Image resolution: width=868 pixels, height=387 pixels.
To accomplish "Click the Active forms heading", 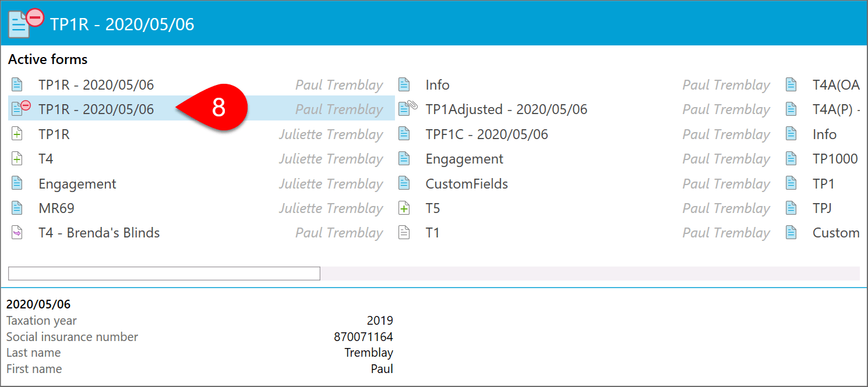I will click(x=48, y=59).
